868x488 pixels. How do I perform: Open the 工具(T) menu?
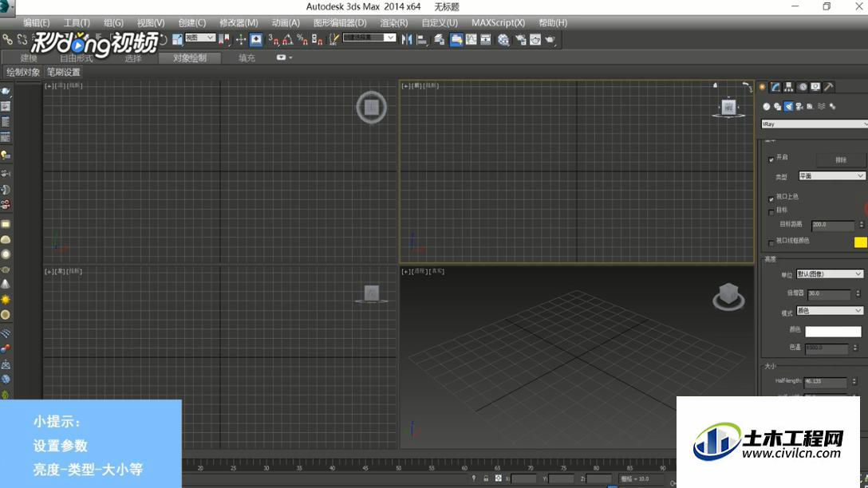point(77,22)
